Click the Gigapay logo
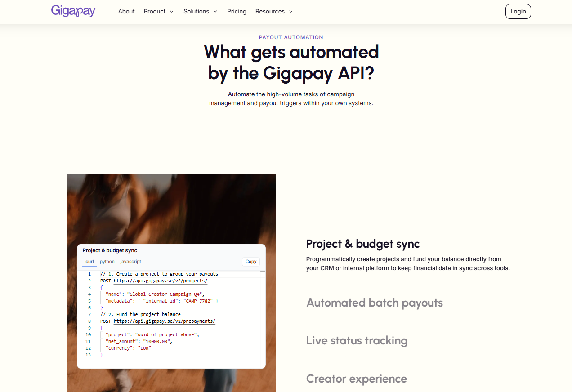 point(73,11)
